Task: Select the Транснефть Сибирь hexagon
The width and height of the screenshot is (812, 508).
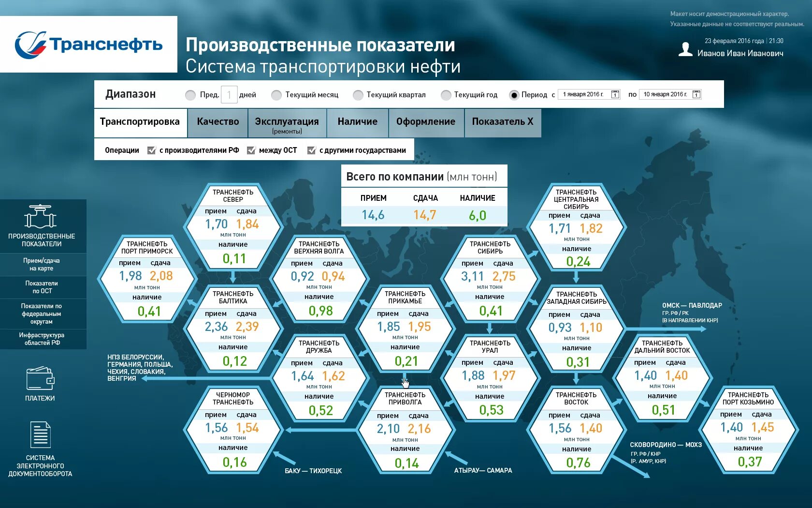Action: tap(490, 279)
